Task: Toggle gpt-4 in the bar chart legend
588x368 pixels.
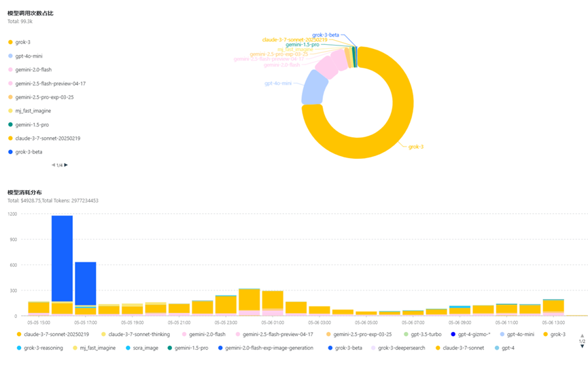Action: point(505,348)
